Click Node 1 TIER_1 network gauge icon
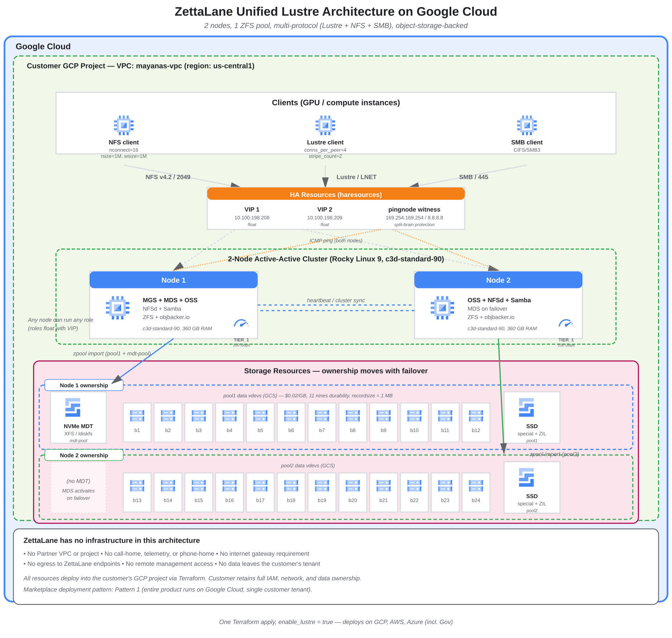 pos(241,323)
